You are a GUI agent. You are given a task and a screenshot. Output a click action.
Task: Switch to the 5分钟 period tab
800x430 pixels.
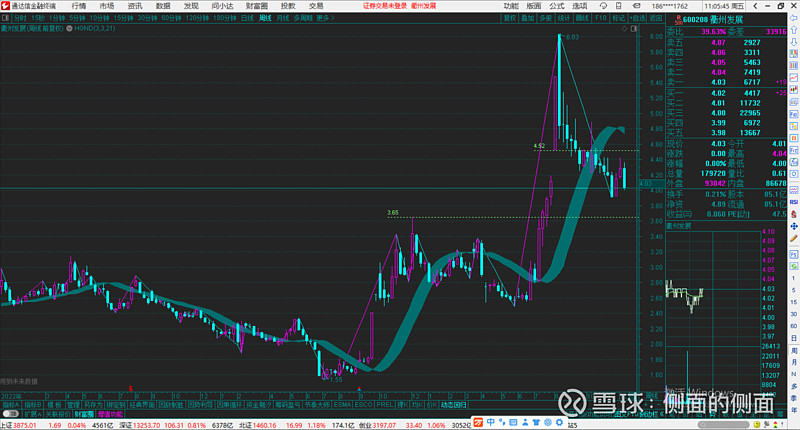[x=78, y=18]
